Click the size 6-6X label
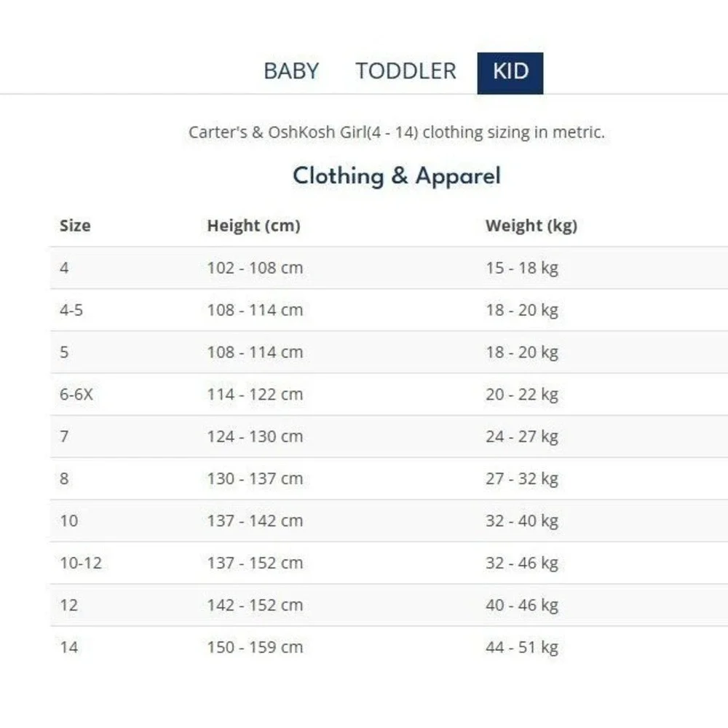728x728 pixels. tap(76, 395)
